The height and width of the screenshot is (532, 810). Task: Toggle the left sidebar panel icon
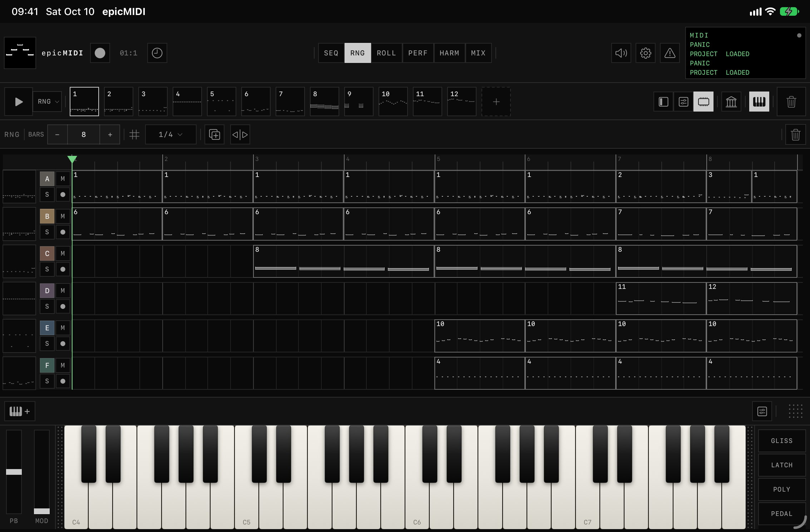pyautogui.click(x=663, y=102)
